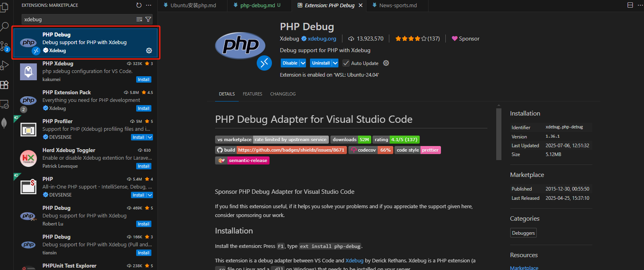Open Source Control view with badge
Image resolution: width=644 pixels, height=270 pixels.
(x=4, y=46)
